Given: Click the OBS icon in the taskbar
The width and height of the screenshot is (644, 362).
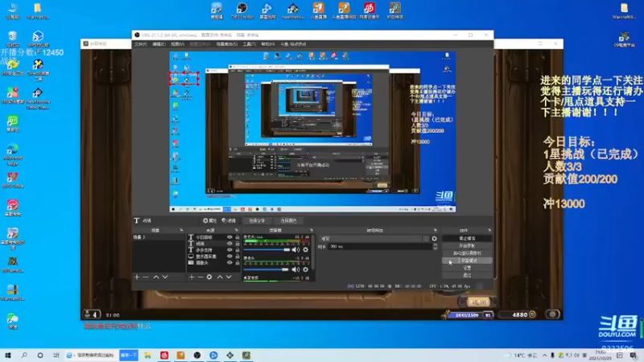Looking at the screenshot, I should (x=197, y=356).
